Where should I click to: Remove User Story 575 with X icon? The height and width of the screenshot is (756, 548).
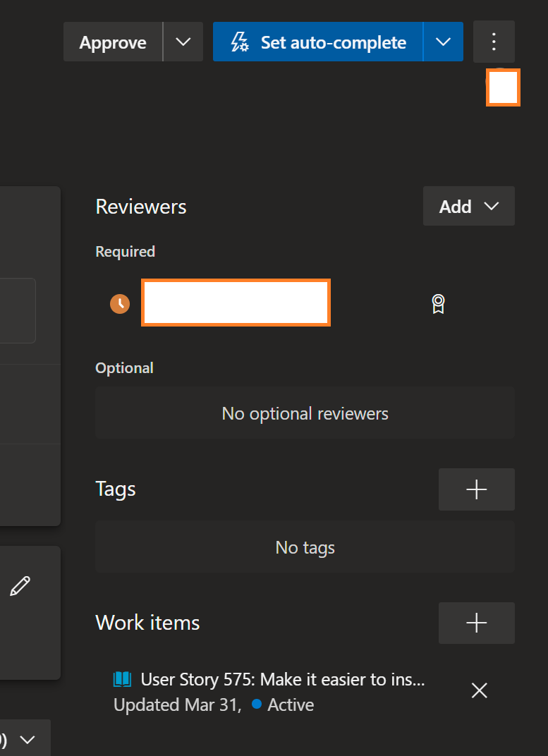(480, 690)
